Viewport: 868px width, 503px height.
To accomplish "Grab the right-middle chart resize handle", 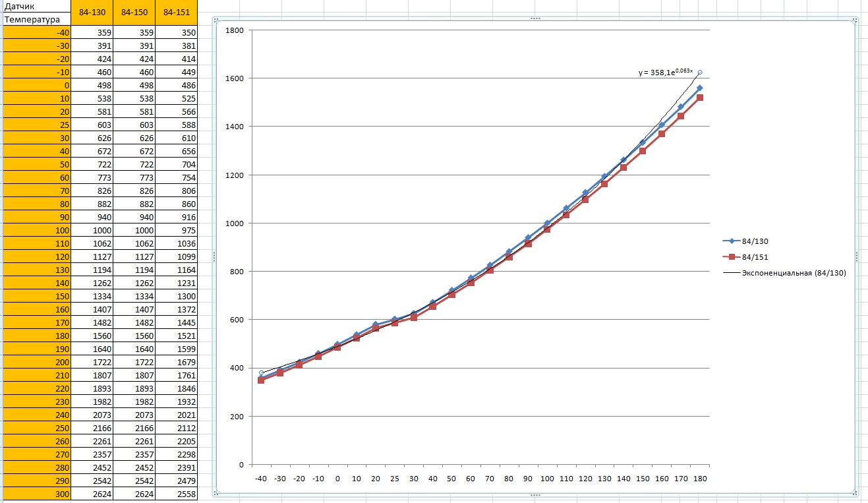I will (856, 256).
